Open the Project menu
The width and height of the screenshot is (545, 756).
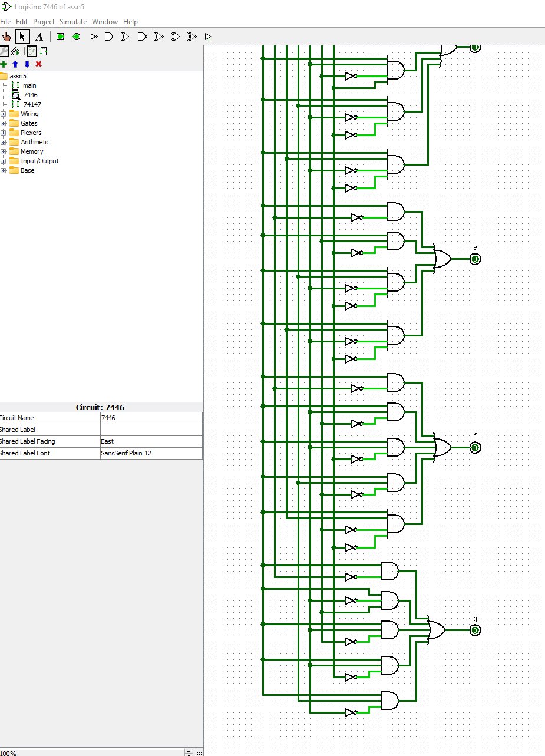click(44, 22)
